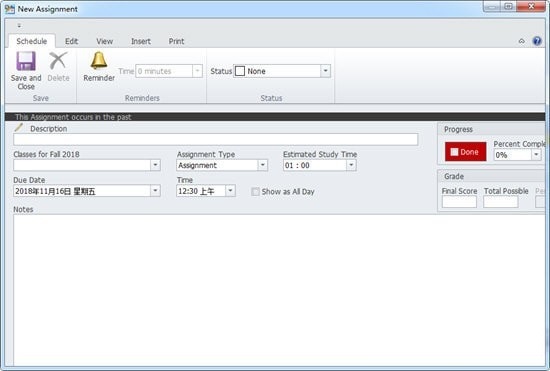Maximize the New Assignment window
The image size is (550, 371).
[x=508, y=6]
